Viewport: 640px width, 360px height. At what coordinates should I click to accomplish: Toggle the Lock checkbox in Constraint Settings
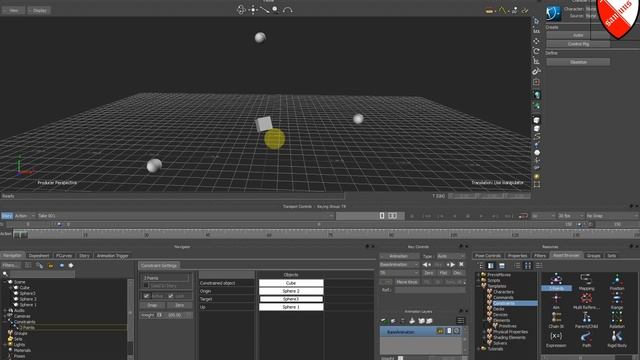pos(171,296)
